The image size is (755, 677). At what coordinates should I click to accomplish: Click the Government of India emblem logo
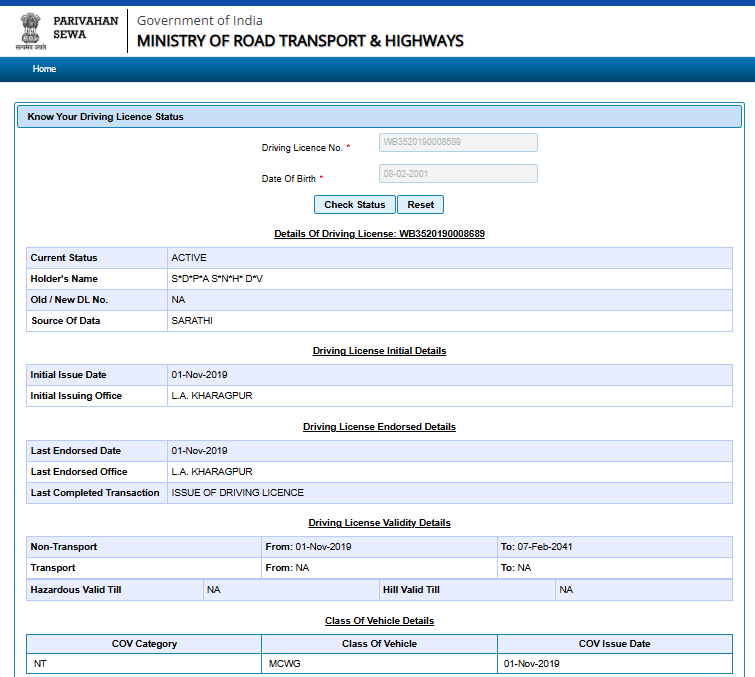pyautogui.click(x=31, y=31)
